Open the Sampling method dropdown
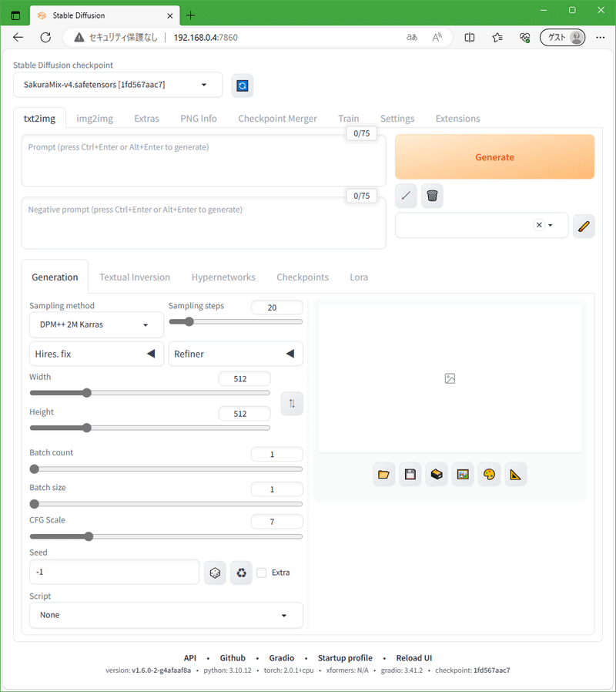This screenshot has height=692, width=616. click(x=96, y=325)
